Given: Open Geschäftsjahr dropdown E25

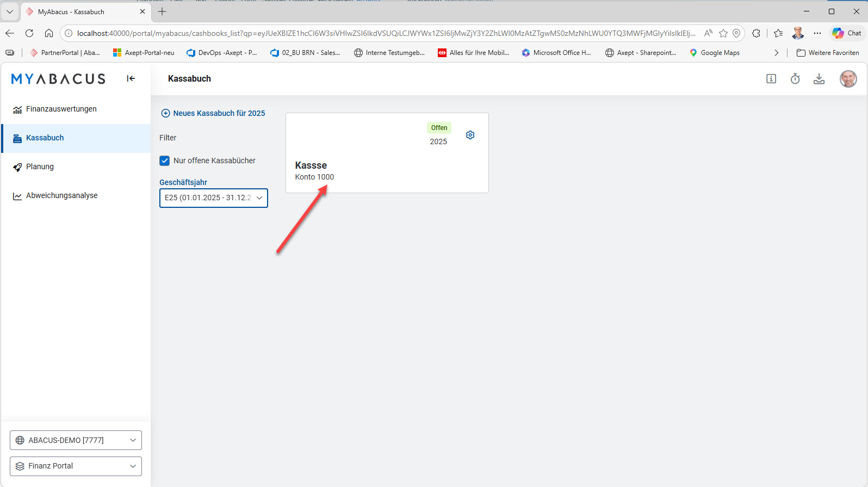Looking at the screenshot, I should pyautogui.click(x=214, y=198).
